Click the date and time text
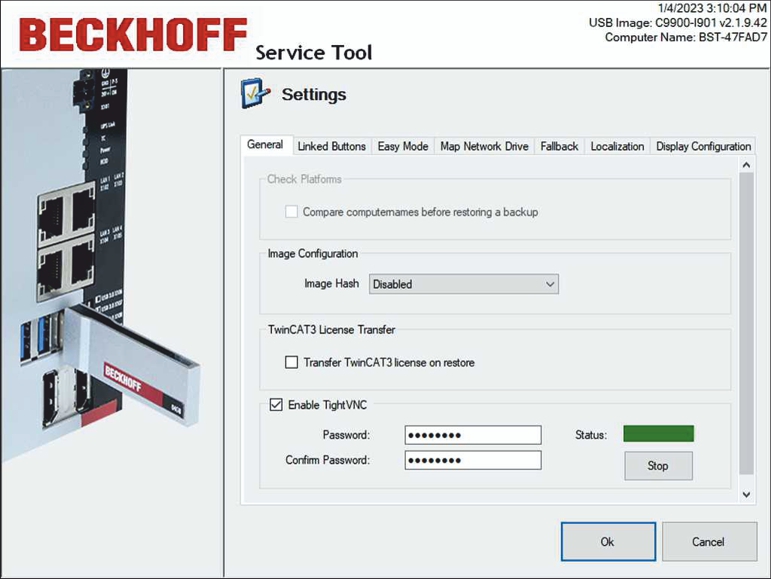The width and height of the screenshot is (771, 579). tap(712, 8)
